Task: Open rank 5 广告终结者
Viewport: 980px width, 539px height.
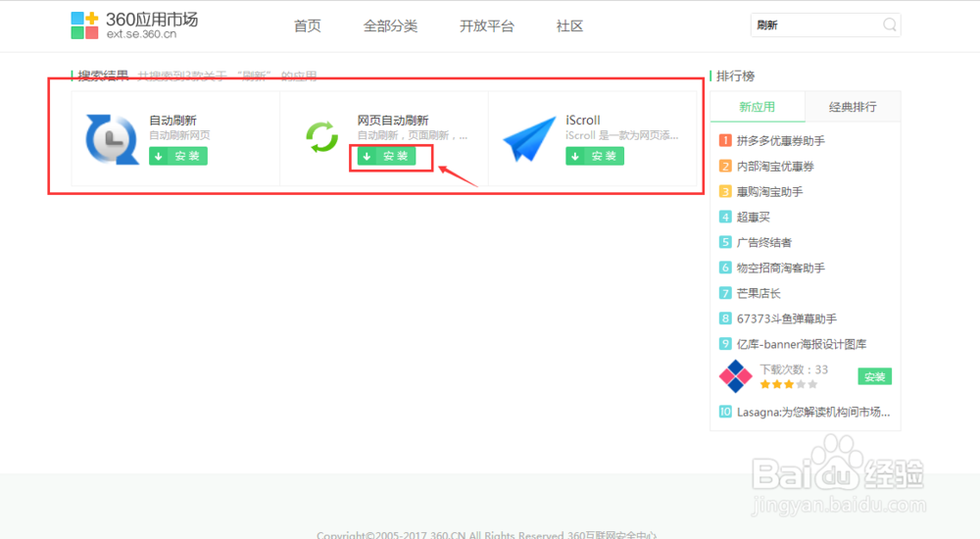Action: tap(763, 243)
